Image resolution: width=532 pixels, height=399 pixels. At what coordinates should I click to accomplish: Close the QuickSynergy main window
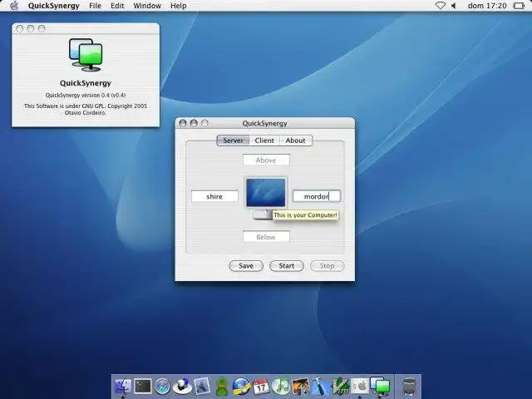pyautogui.click(x=183, y=123)
